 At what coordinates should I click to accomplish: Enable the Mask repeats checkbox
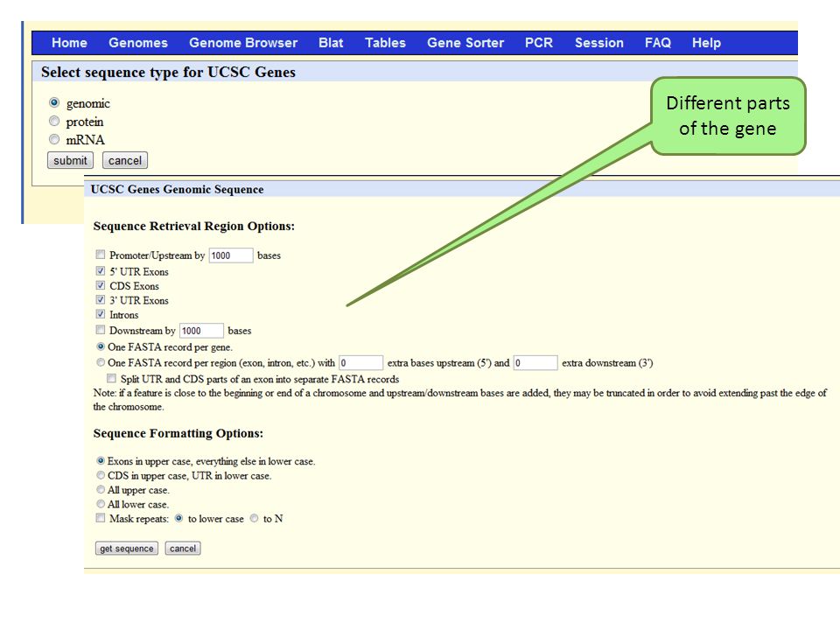101,518
